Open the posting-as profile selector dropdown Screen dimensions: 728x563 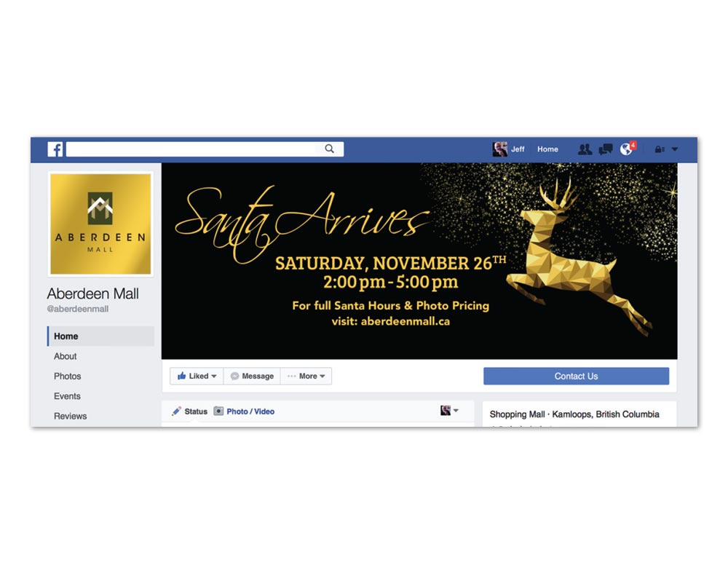pyautogui.click(x=449, y=411)
